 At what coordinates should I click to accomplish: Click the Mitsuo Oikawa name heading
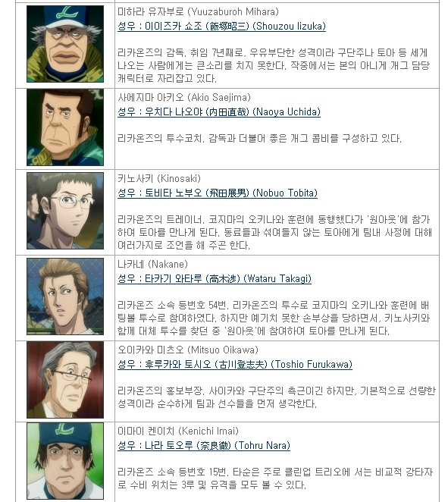click(188, 350)
